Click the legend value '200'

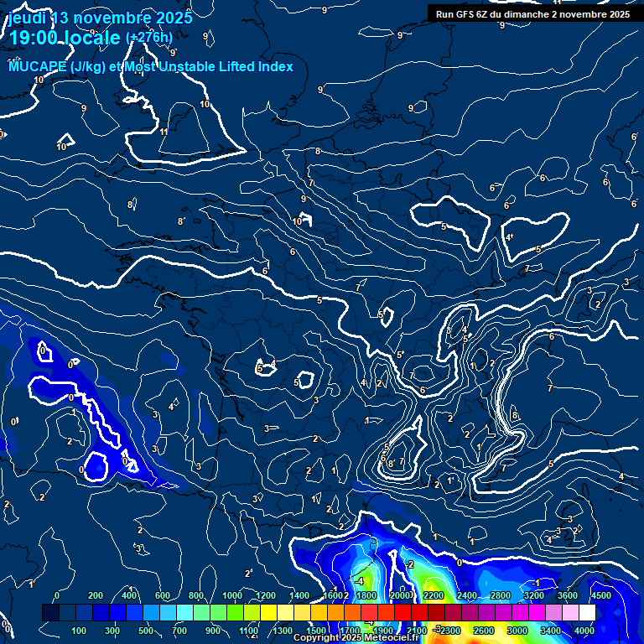pyautogui.click(x=96, y=595)
